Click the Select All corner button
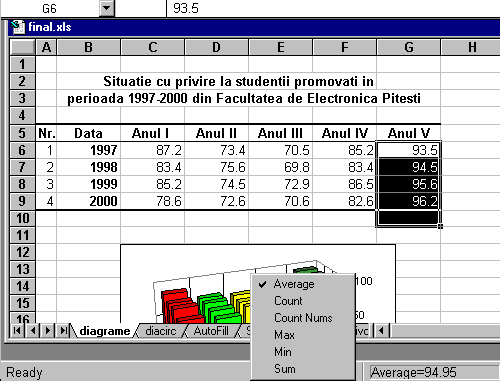This screenshot has width=500, height=381. [22, 47]
